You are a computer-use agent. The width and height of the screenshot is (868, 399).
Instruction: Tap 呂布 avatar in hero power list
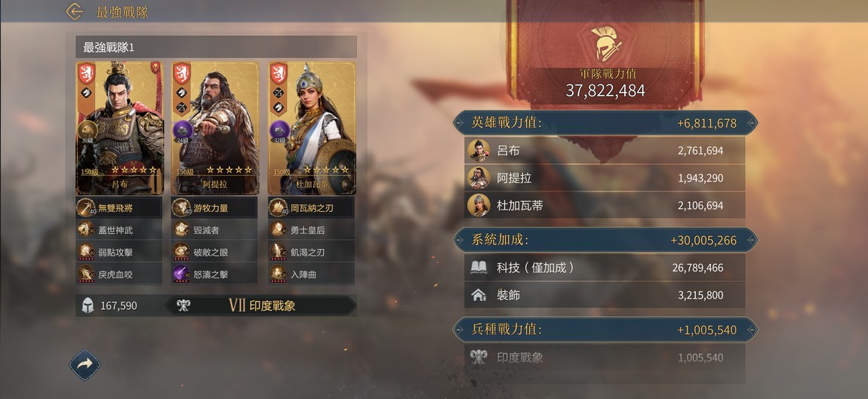click(479, 151)
